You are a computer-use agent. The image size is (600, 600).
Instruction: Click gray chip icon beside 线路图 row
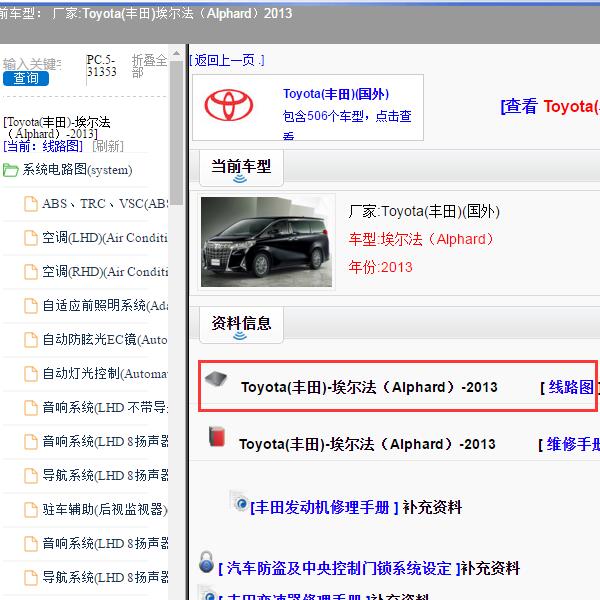215,379
